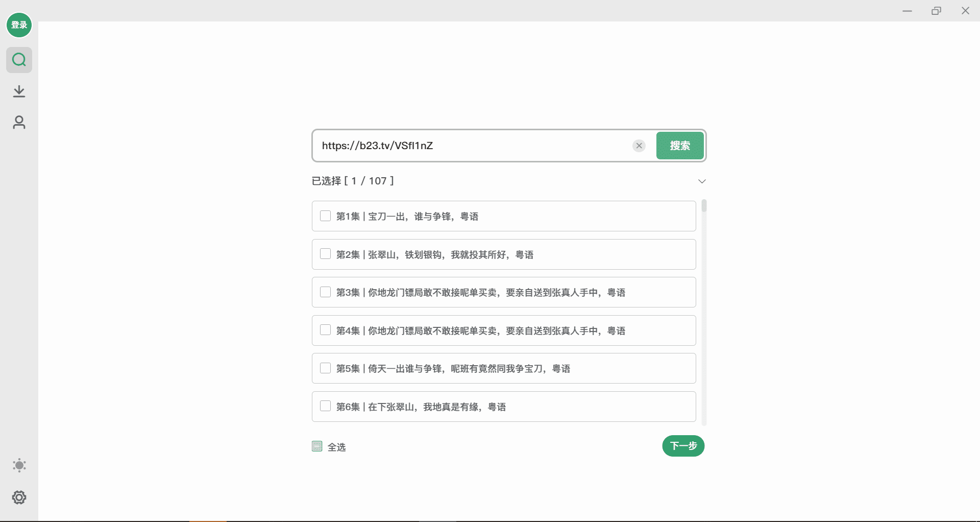Enable 全选 to select all episodes
Viewport: 980px width, 522px height.
point(317,446)
